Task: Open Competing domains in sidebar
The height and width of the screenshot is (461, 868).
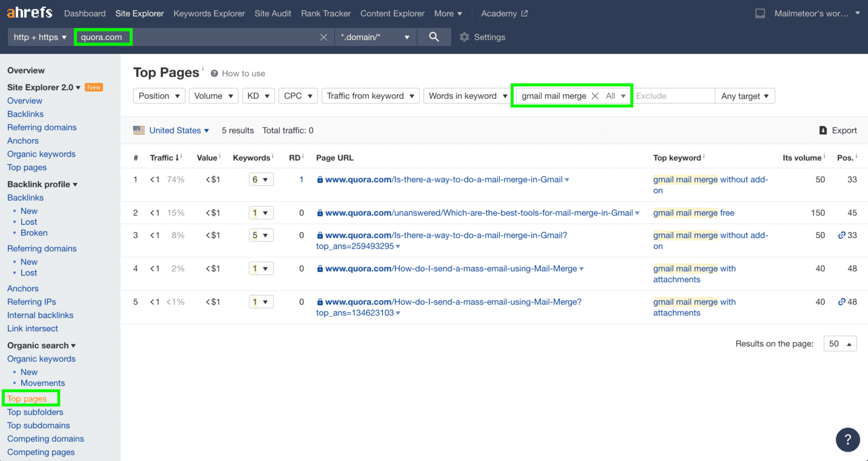Action: click(45, 439)
